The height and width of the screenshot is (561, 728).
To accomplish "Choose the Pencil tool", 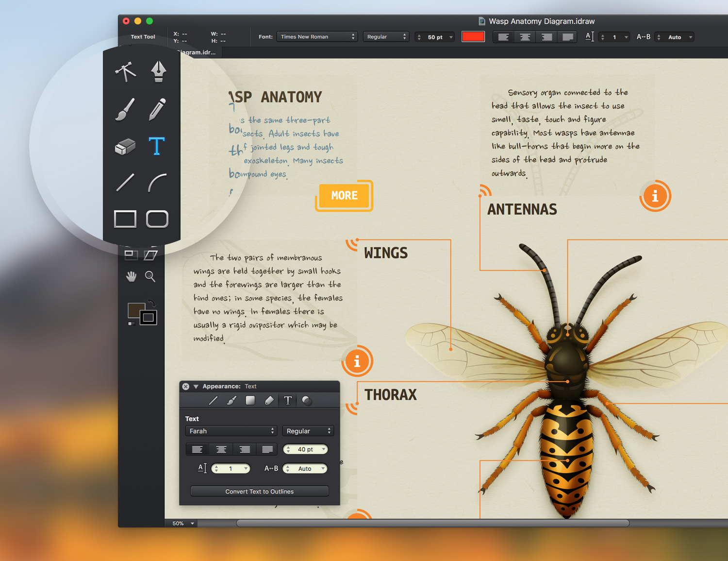I will tap(157, 109).
